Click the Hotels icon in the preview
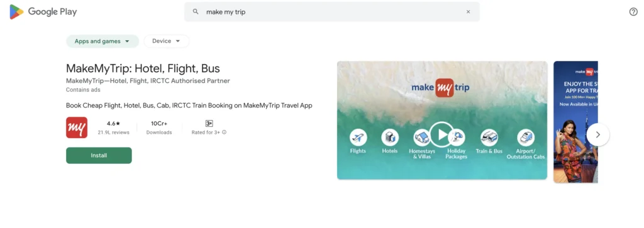Image resolution: width=644 pixels, height=228 pixels. click(390, 138)
